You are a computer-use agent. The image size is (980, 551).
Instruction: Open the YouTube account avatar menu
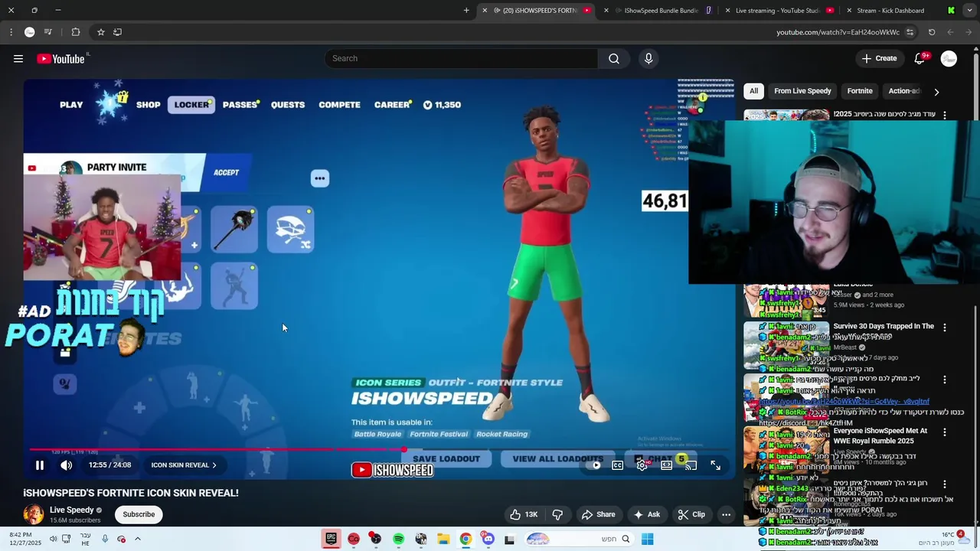[x=949, y=59]
